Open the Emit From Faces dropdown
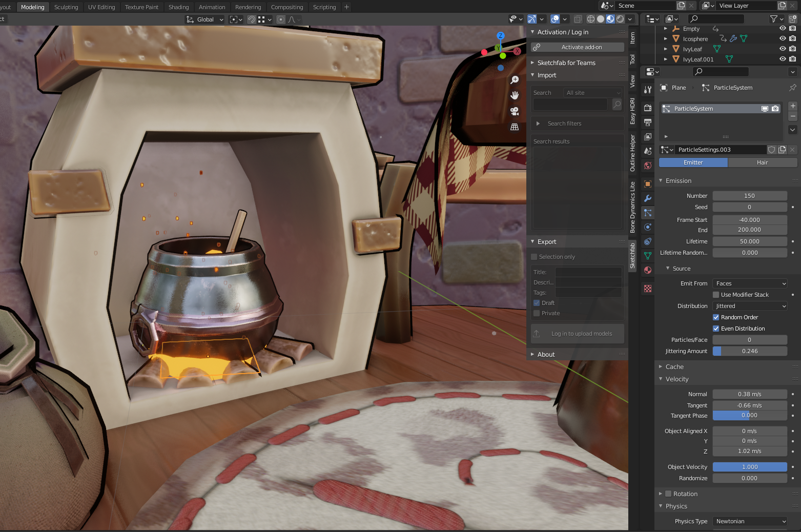801x532 pixels. coord(750,283)
